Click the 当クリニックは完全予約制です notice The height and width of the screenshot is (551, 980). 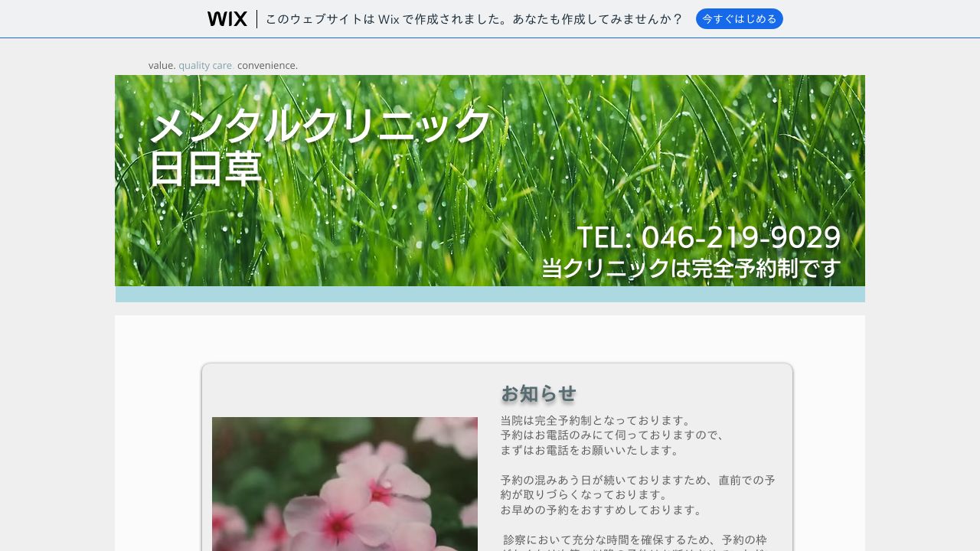click(691, 269)
